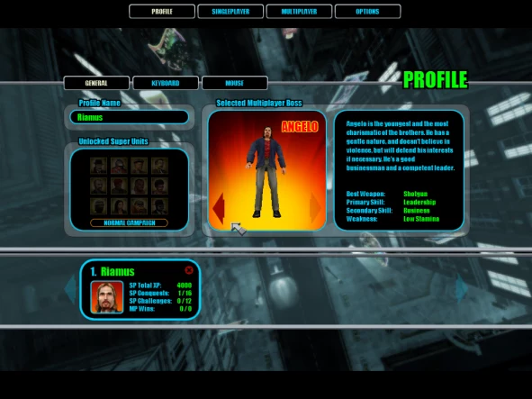Screen dimensions: 532x399
Task: Show next boss with the orange right arrow
Action: point(315,208)
